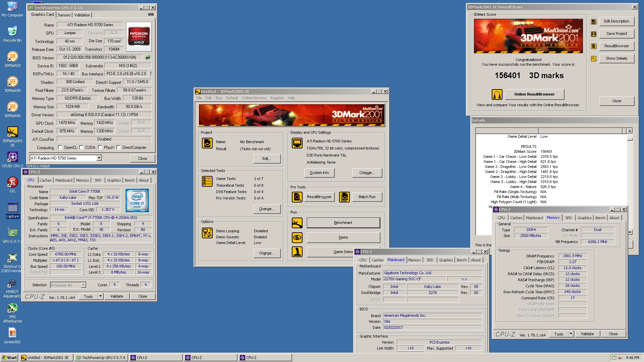Click the Benchmark run icon
The width and height of the screenshot is (644, 362).
(297, 223)
